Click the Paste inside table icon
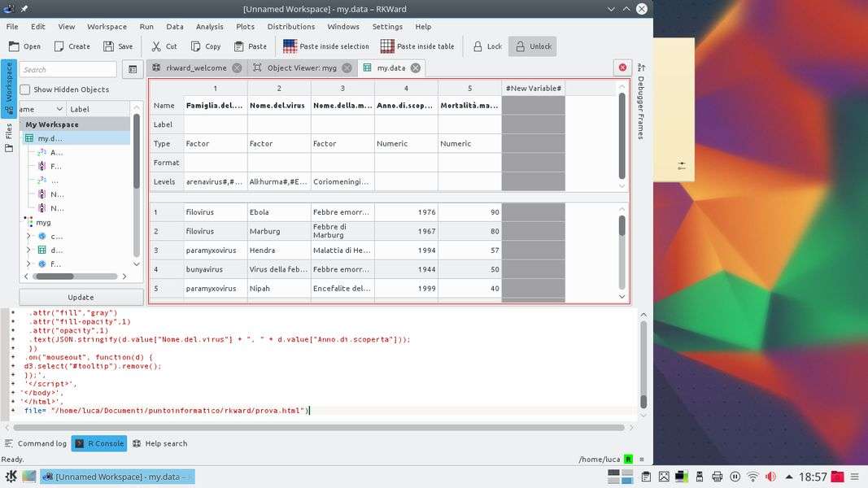The width and height of the screenshot is (868, 488). [387, 46]
